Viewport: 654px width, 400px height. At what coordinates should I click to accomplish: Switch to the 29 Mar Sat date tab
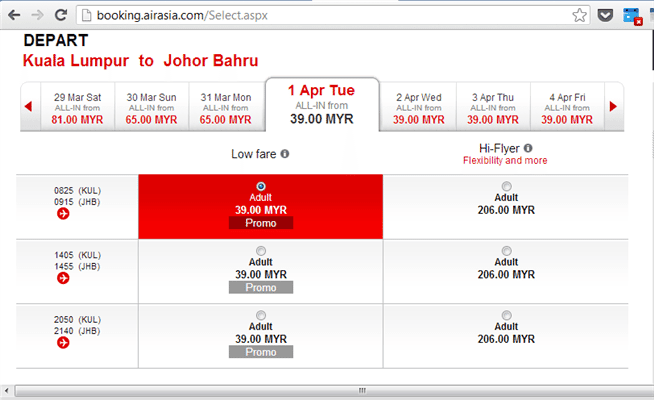[77, 108]
